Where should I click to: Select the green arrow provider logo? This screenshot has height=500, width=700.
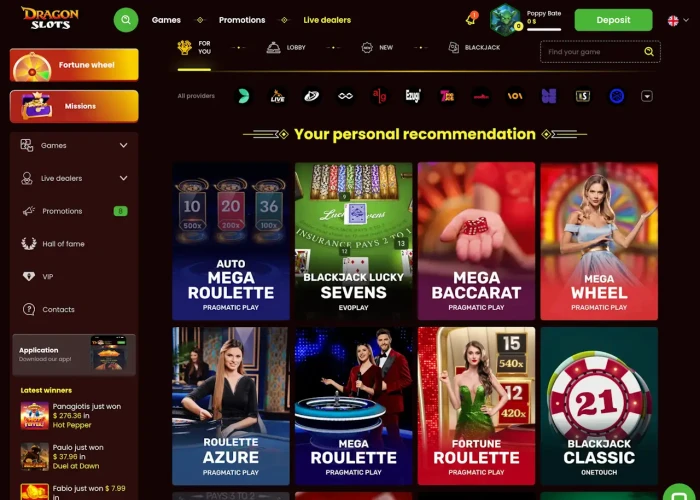coord(244,96)
